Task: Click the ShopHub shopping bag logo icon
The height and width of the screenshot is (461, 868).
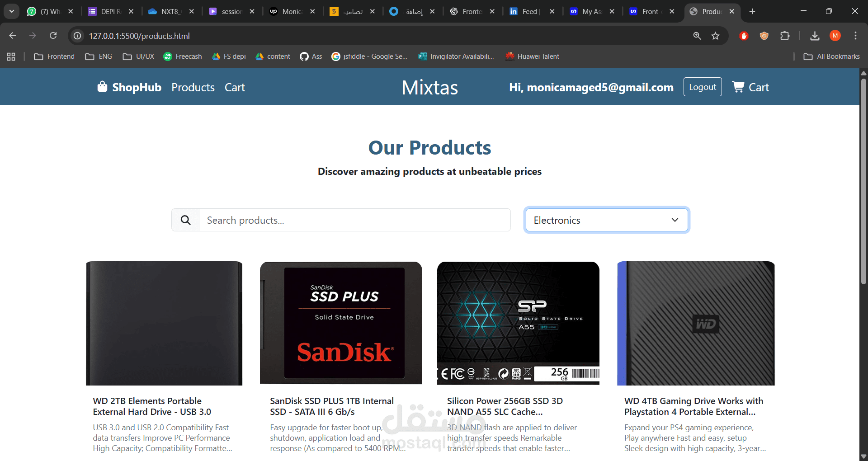Action: [102, 87]
